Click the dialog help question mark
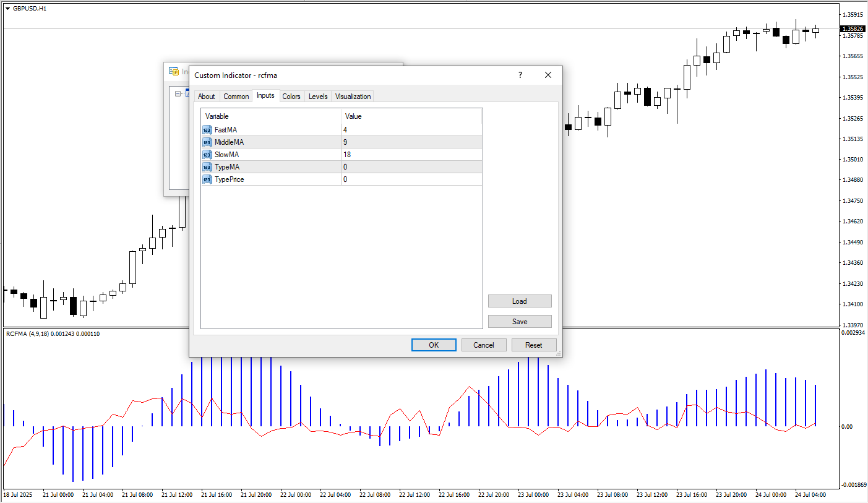 pyautogui.click(x=520, y=75)
